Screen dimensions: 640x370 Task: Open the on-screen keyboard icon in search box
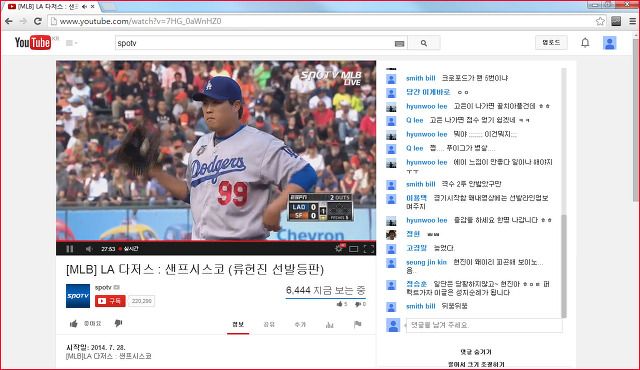coord(400,43)
